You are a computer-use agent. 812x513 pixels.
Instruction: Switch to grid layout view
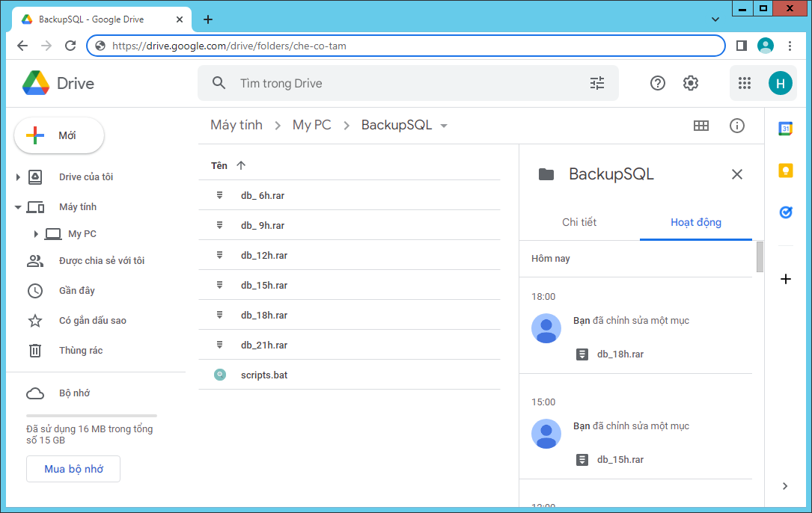pyautogui.click(x=700, y=126)
